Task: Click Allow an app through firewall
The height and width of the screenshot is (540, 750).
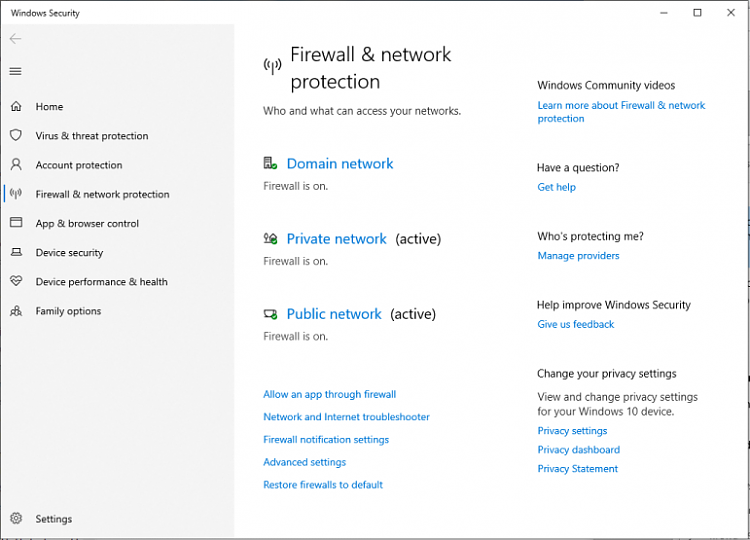Action: click(x=330, y=395)
